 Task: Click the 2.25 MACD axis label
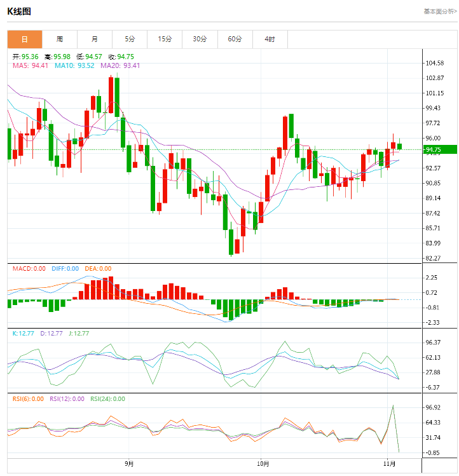click(432, 278)
